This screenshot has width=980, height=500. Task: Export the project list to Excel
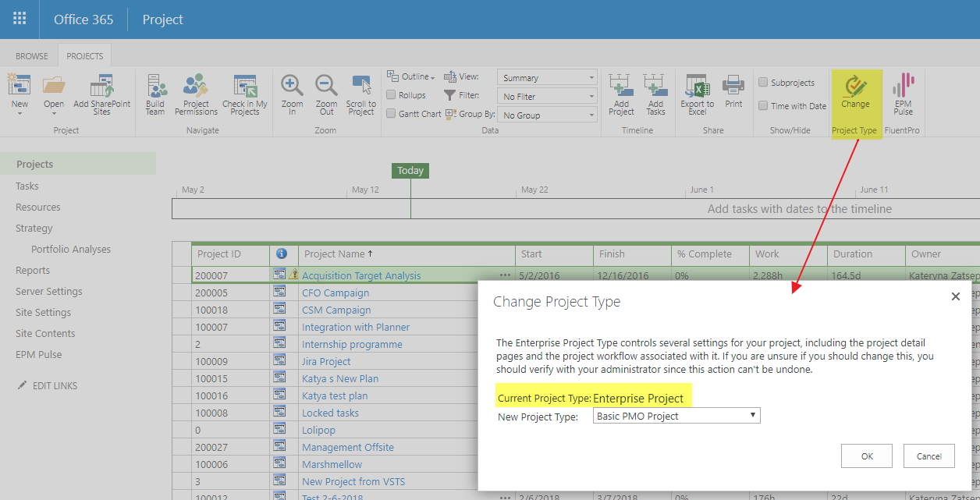point(697,96)
